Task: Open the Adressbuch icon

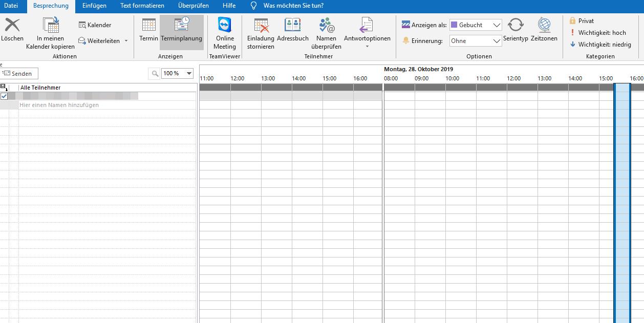Action: coord(293,25)
